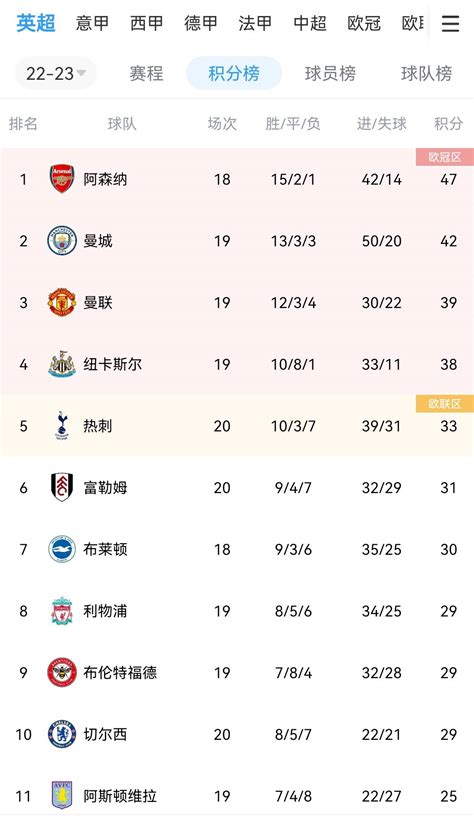Expand the 22-23 season dropdown
Screen dimensions: 474x818
tap(55, 74)
